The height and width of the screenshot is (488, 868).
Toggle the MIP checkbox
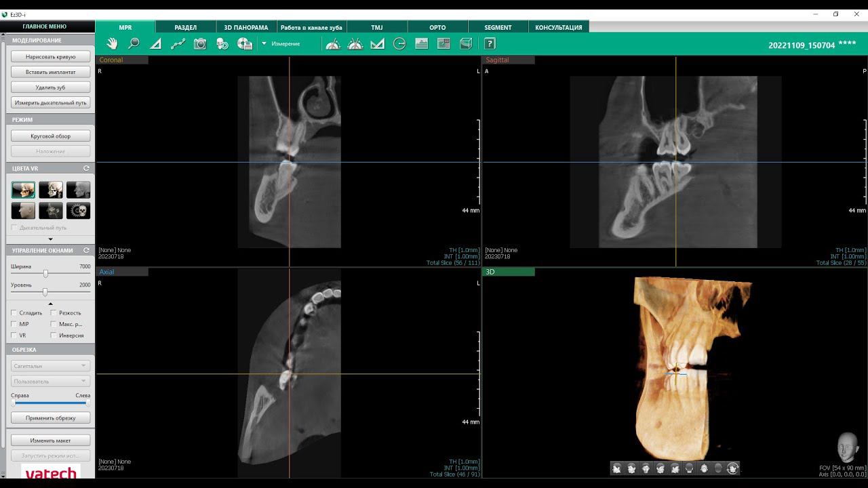(x=14, y=324)
